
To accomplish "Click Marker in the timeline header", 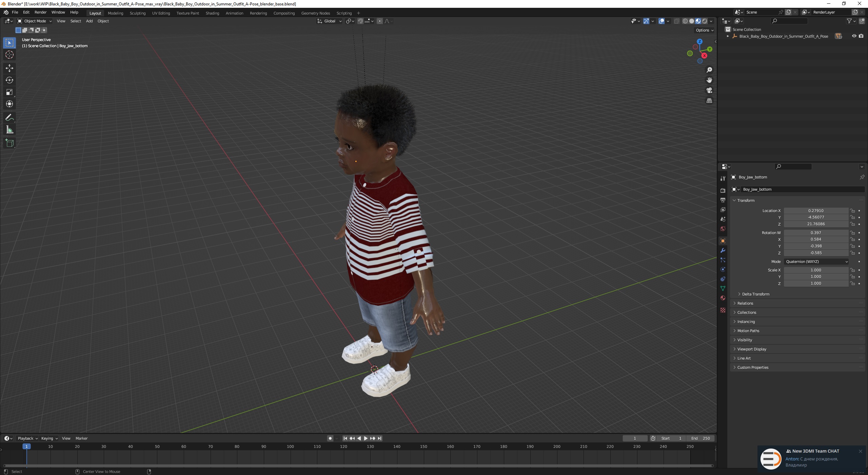I will coord(81,438).
